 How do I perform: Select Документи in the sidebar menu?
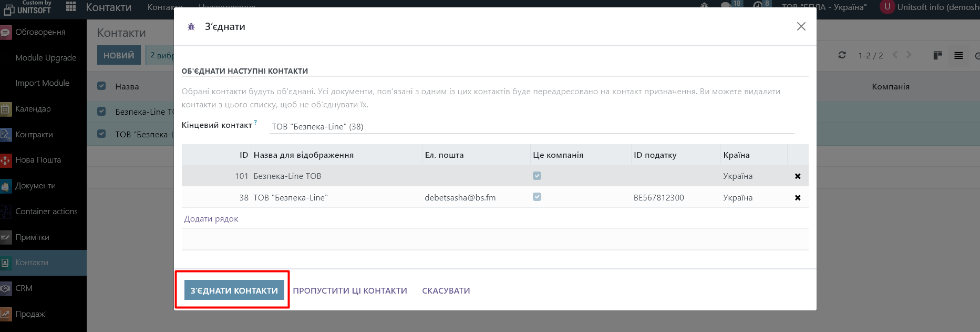(x=35, y=186)
